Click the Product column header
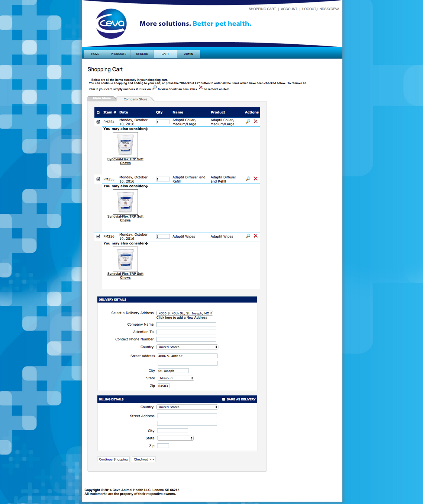 tap(218, 112)
